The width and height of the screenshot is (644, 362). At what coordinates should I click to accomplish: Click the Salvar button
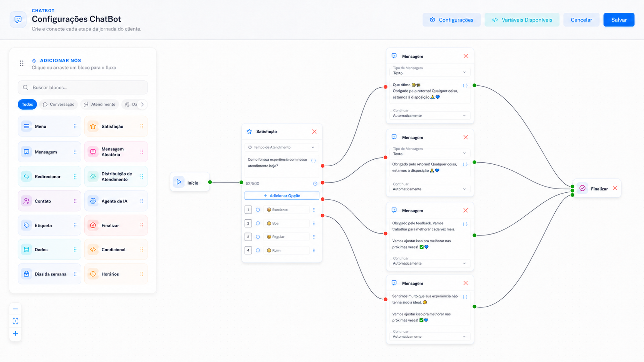[x=619, y=20]
